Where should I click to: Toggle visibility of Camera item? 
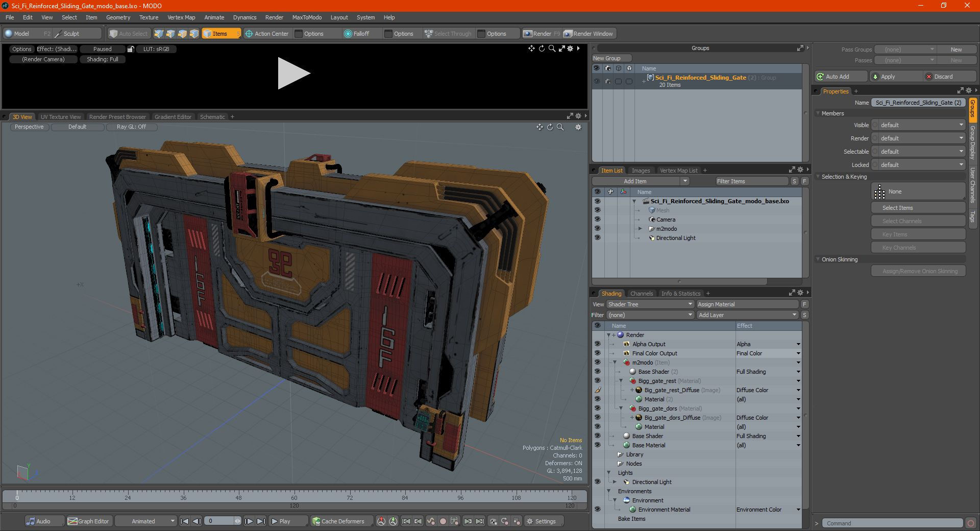(x=597, y=220)
